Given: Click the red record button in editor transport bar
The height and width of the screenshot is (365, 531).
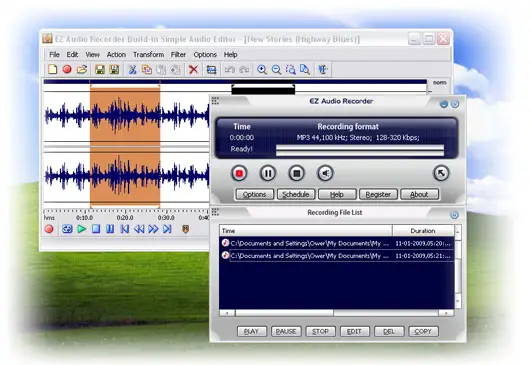Looking at the screenshot, I should (49, 229).
